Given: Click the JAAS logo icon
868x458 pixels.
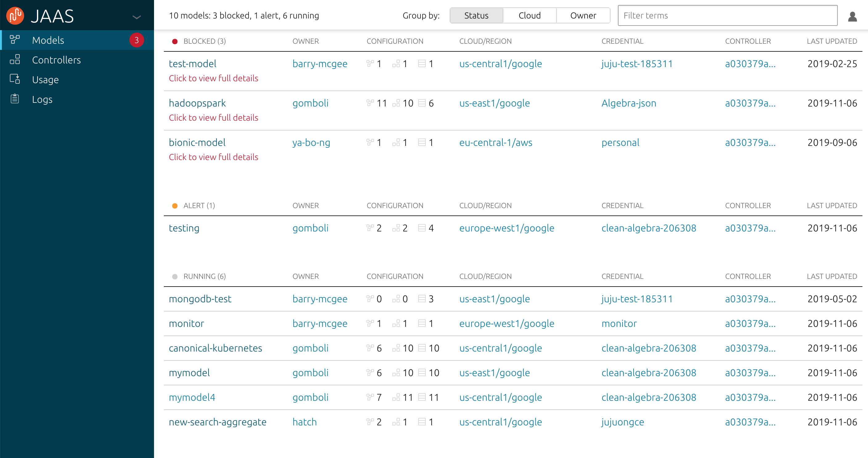Looking at the screenshot, I should tap(15, 15).
